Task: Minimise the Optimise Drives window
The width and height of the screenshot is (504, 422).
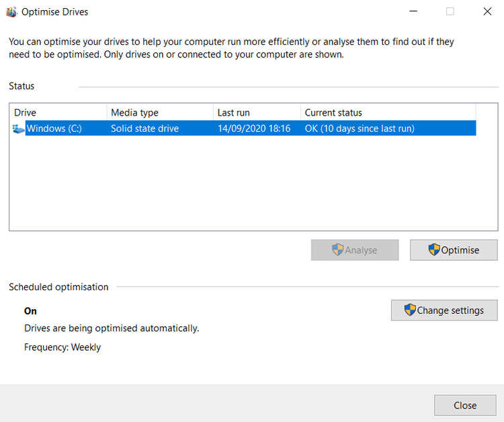Action: click(x=413, y=11)
